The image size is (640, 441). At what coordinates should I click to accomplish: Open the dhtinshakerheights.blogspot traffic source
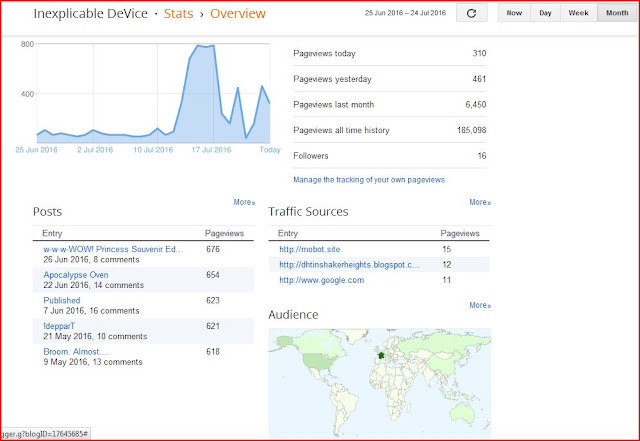pyautogui.click(x=349, y=265)
